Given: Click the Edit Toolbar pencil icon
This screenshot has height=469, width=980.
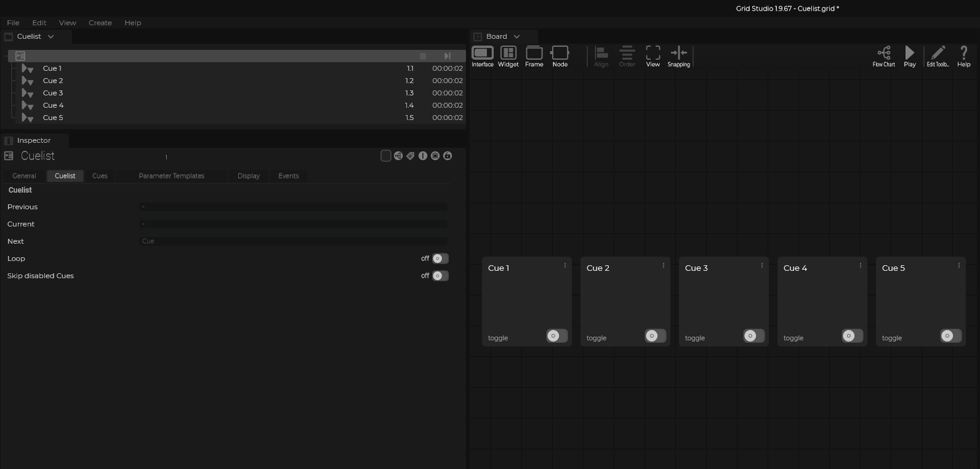Looking at the screenshot, I should [x=938, y=56].
